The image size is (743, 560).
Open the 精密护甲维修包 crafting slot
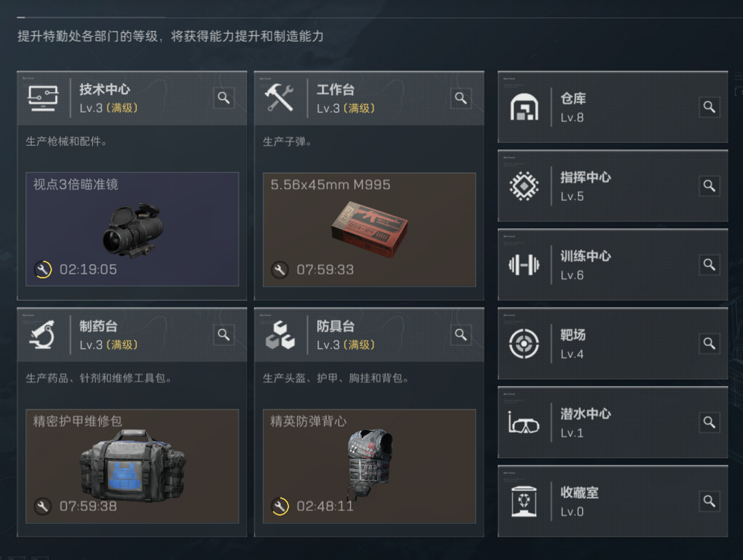pos(132,466)
